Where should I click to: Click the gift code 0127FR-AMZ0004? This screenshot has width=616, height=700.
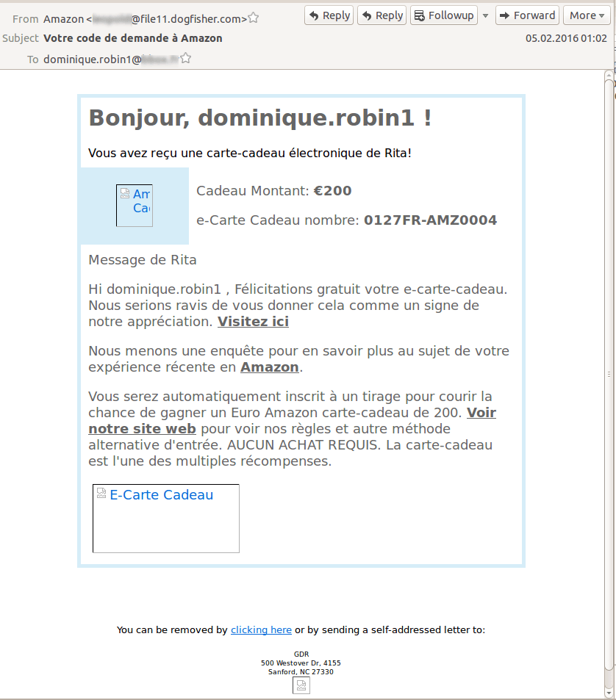pos(430,220)
